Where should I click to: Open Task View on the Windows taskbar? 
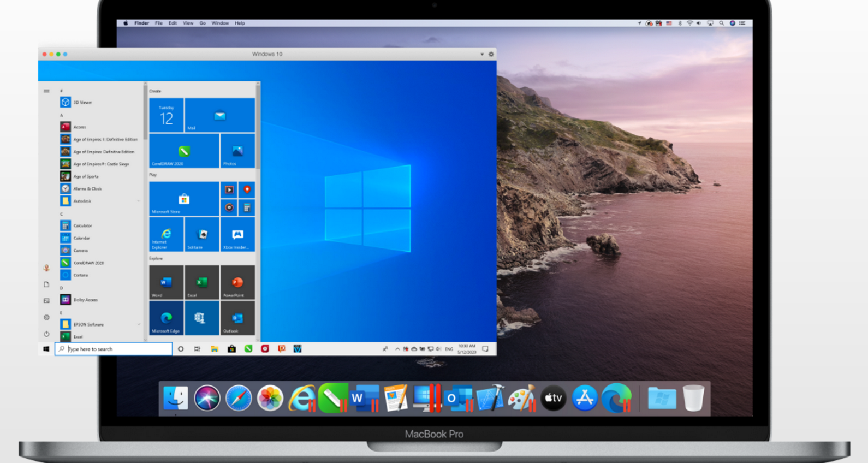coord(197,349)
